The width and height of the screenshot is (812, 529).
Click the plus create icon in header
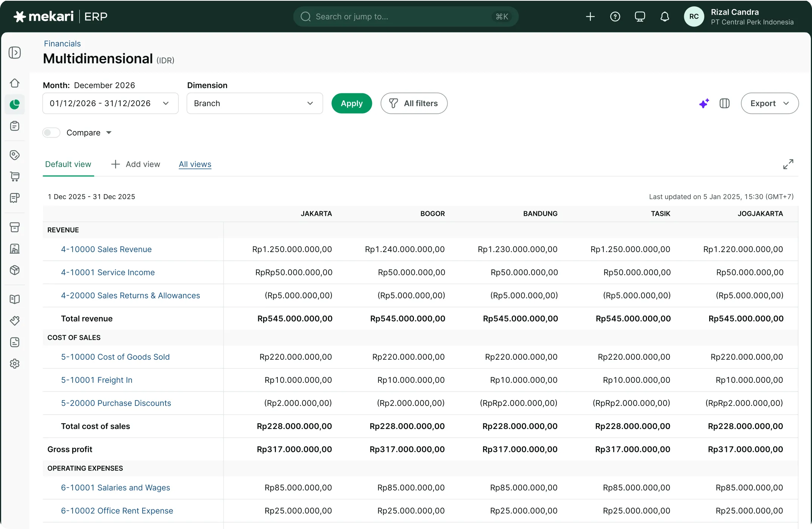pyautogui.click(x=590, y=17)
